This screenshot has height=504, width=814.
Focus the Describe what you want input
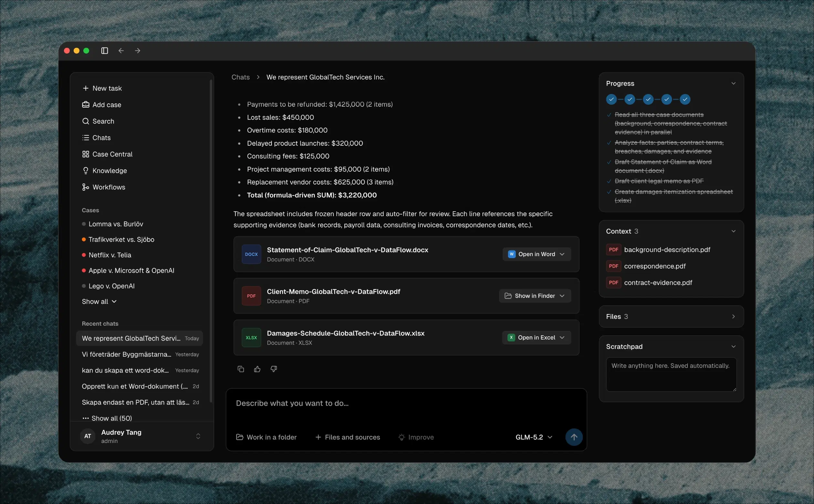406,404
